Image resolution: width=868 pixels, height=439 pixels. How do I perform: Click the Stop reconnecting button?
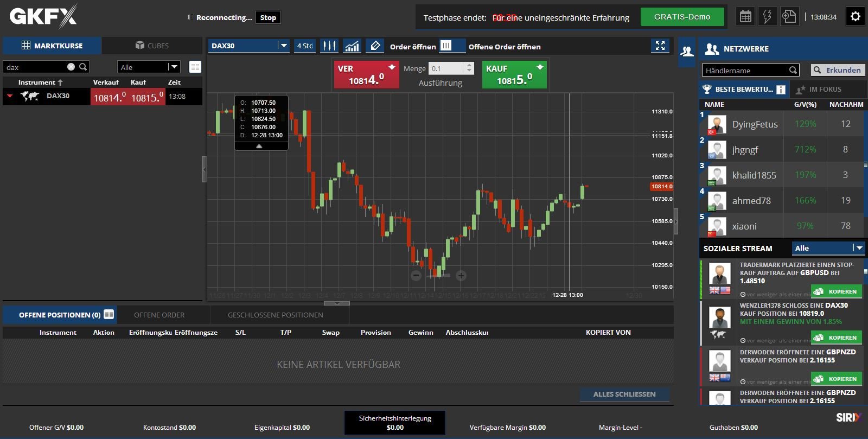pyautogui.click(x=268, y=17)
